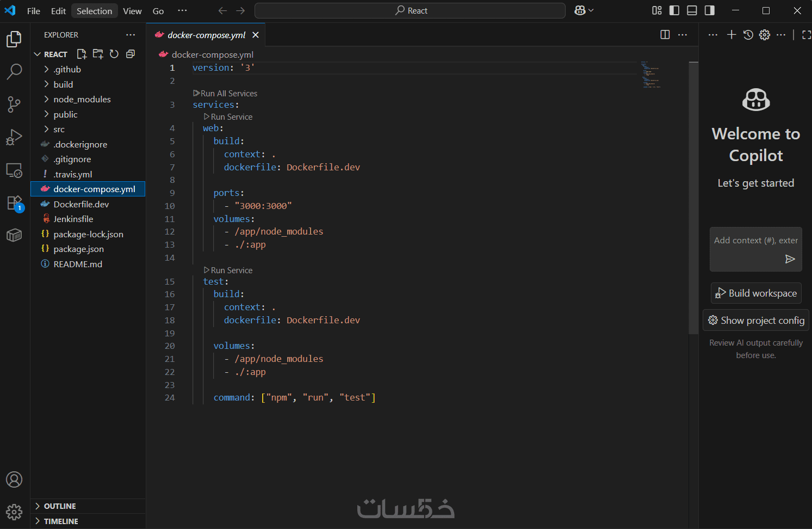Expand the OUTLINE section
The width and height of the screenshot is (812, 529).
point(60,506)
